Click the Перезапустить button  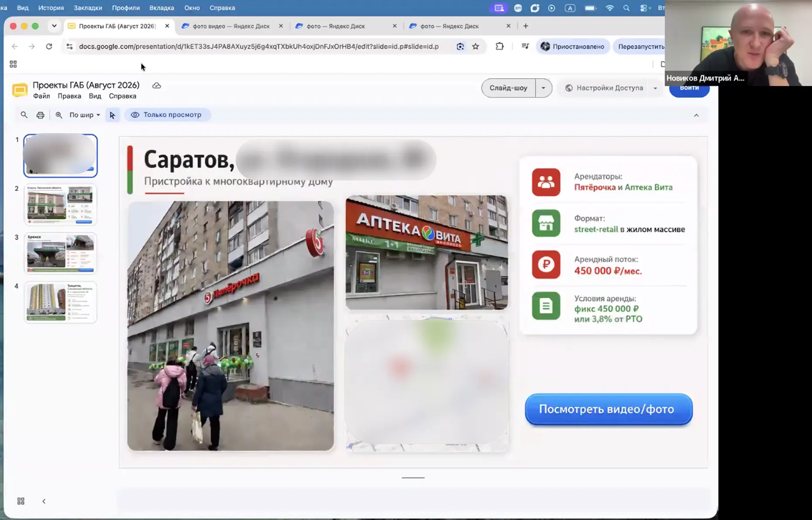[x=640, y=46]
